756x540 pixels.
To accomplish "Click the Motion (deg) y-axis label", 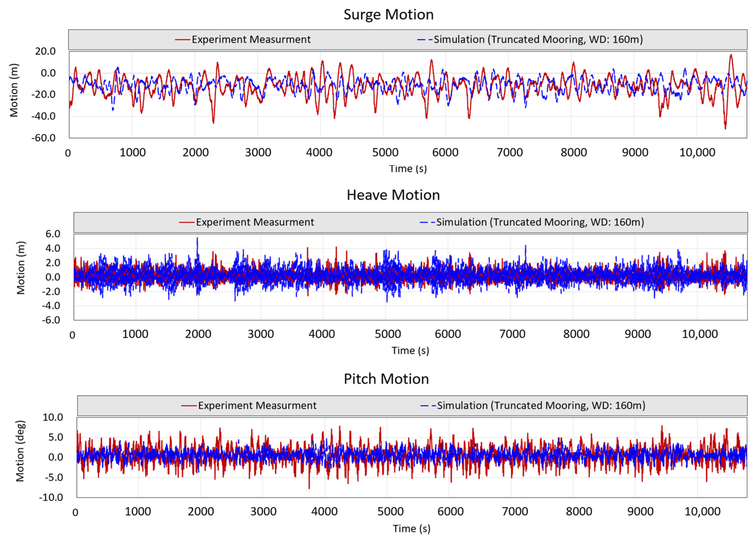I will click(20, 451).
